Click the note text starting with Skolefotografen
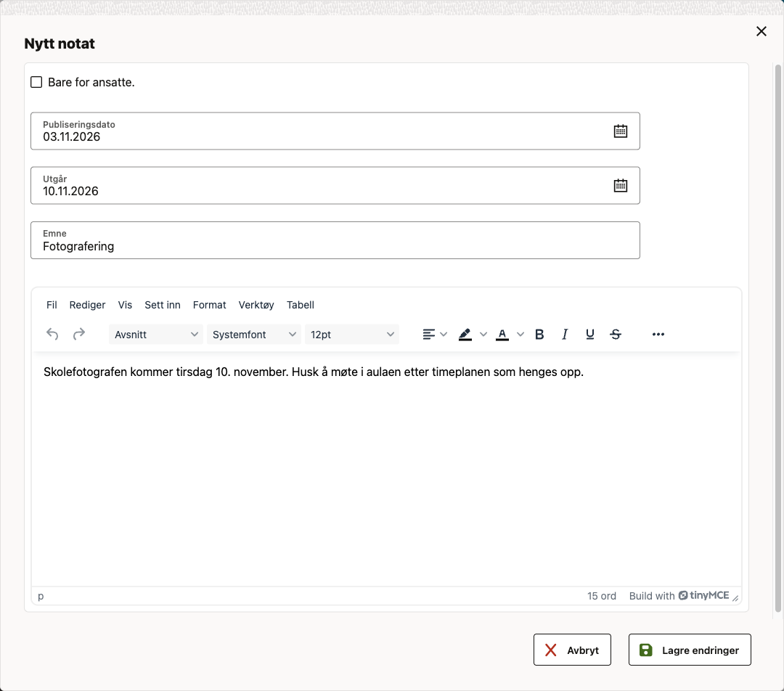The height and width of the screenshot is (691, 784). pos(314,372)
